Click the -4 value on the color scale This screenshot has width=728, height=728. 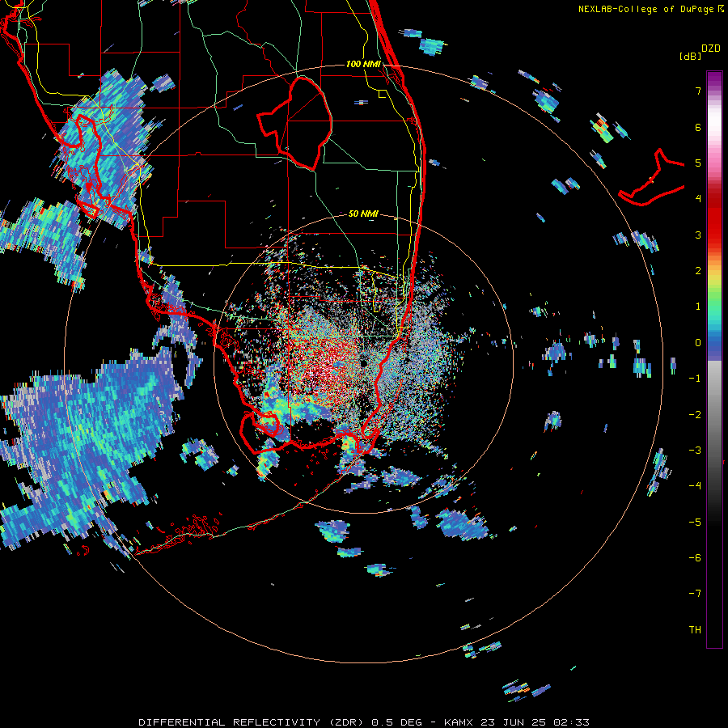(695, 486)
